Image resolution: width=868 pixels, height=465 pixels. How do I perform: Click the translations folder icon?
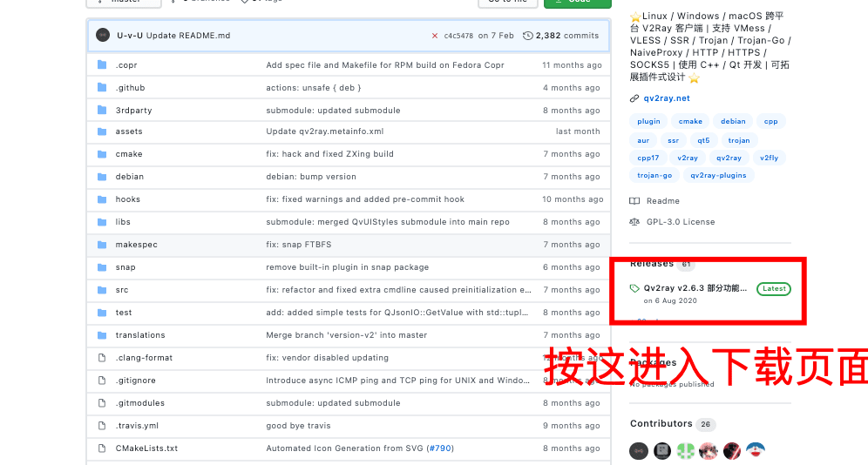pyautogui.click(x=102, y=335)
